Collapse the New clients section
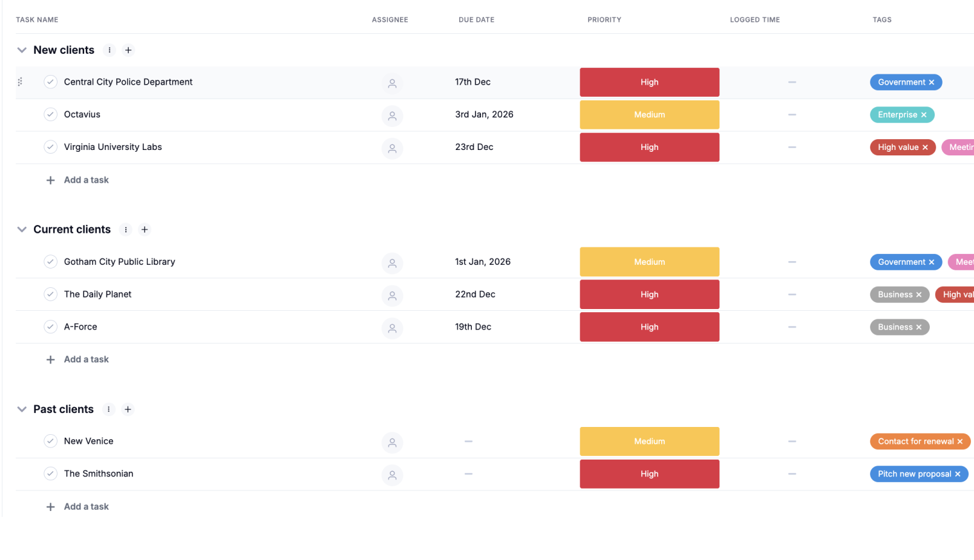 [22, 50]
